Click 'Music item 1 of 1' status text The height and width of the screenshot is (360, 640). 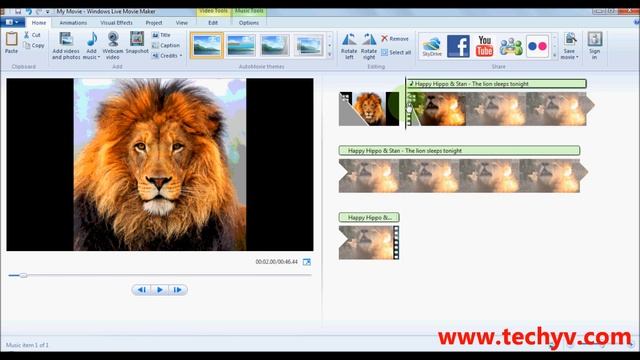click(x=27, y=345)
